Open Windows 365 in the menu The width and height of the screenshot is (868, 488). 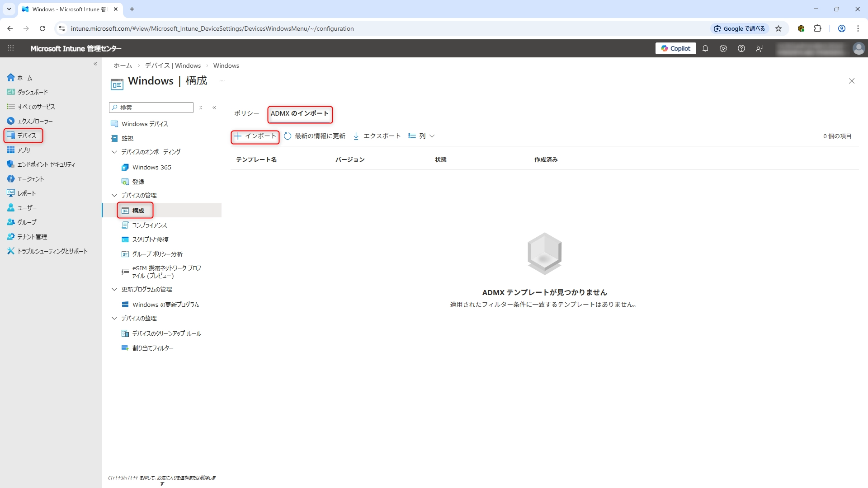[151, 167]
